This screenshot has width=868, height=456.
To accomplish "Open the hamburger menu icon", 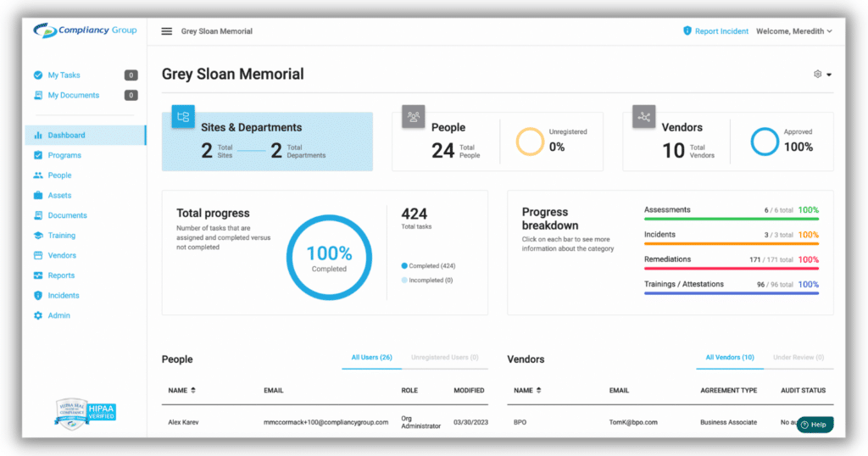I will pyautogui.click(x=167, y=31).
